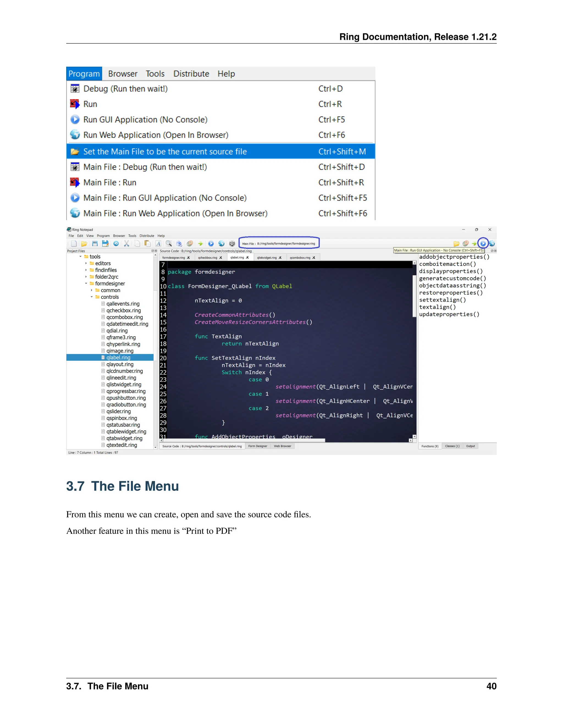Switch to the formdesigner.ring tab
Screen dimensions: 563x728
(x=173, y=258)
